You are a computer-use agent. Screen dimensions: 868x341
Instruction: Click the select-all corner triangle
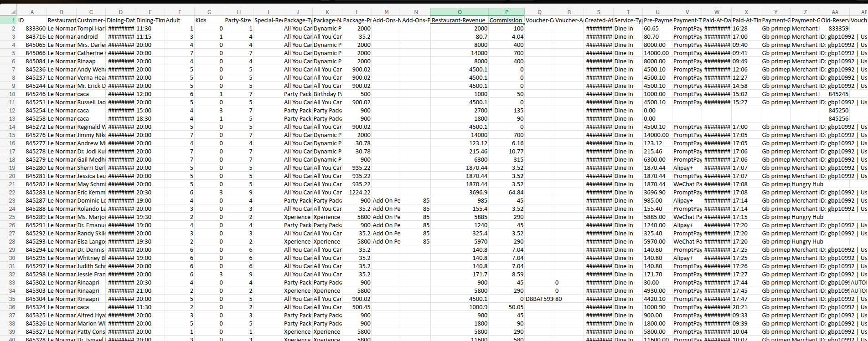tap(8, 12)
